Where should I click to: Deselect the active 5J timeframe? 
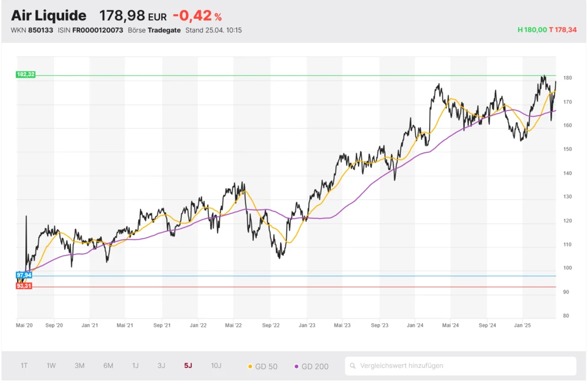pos(188,366)
